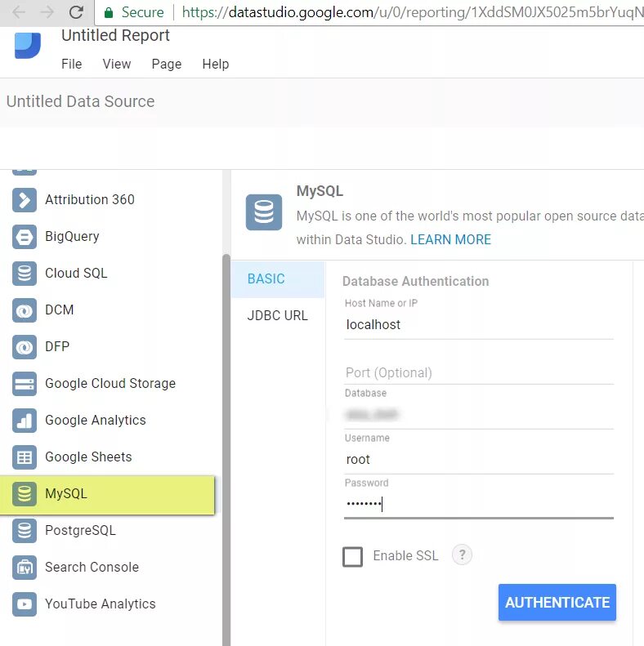This screenshot has width=644, height=646.
Task: Select the Search Console label
Action: (92, 568)
